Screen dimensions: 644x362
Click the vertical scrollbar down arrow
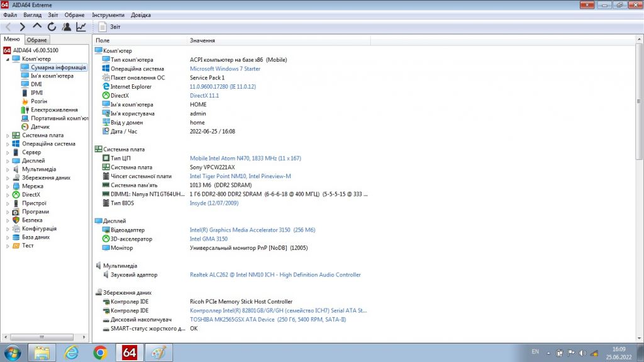[x=639, y=338]
